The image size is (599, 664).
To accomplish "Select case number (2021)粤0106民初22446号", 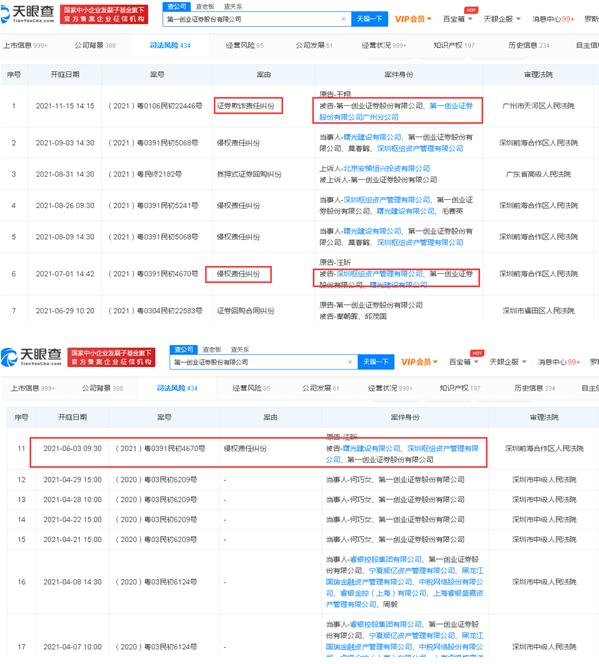I will 155,106.
